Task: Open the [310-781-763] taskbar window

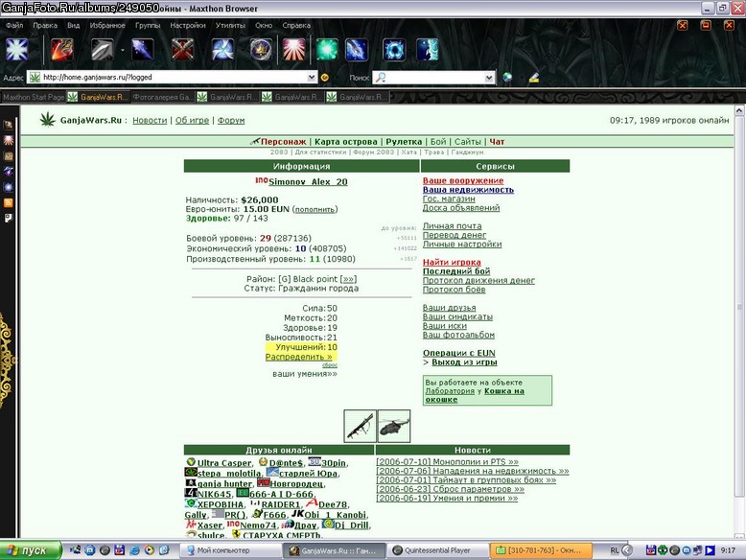Action: click(x=540, y=550)
